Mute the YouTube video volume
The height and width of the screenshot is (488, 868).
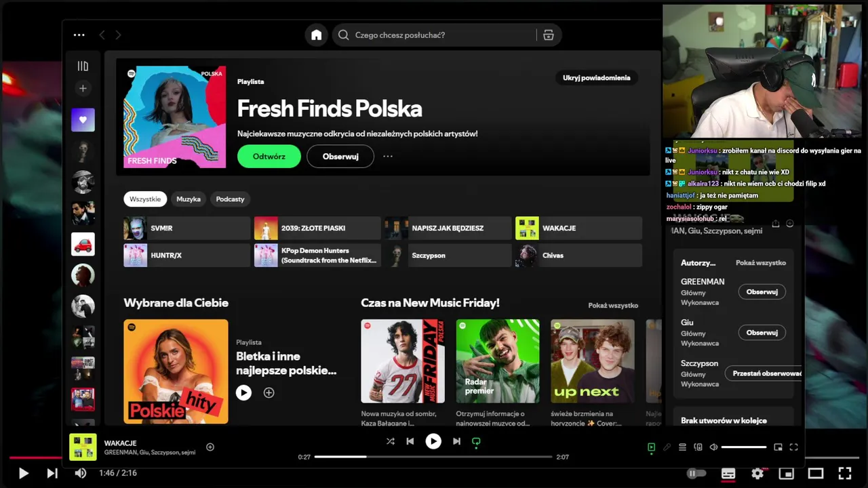[81, 473]
